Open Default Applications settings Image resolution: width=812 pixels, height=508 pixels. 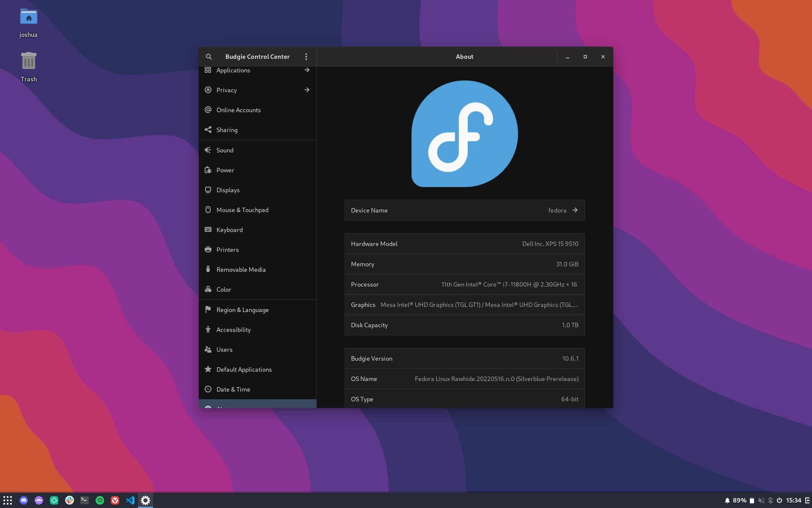click(x=244, y=369)
